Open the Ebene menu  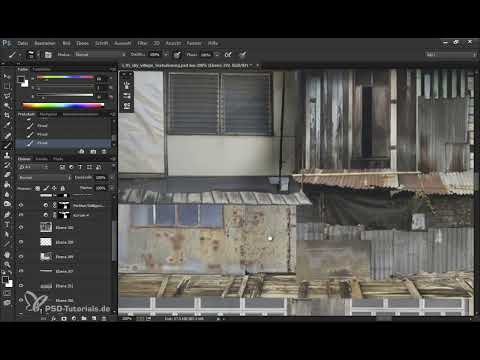coord(82,43)
